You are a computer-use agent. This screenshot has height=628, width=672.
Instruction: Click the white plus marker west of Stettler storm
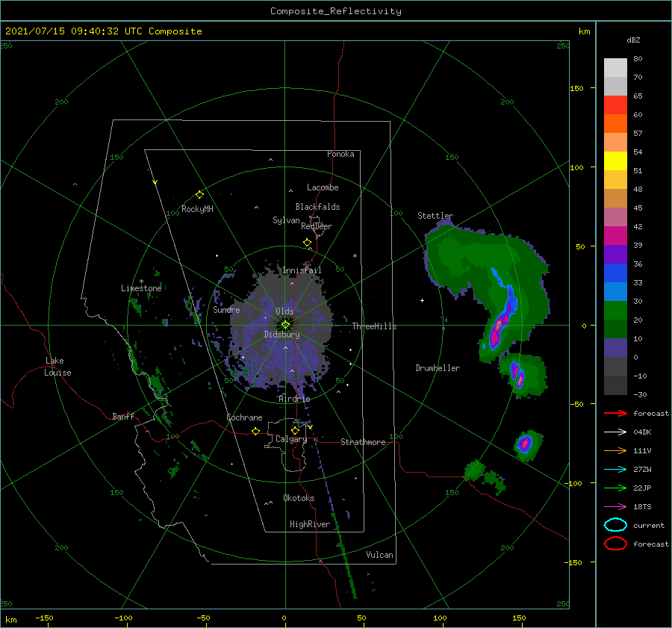point(422,300)
